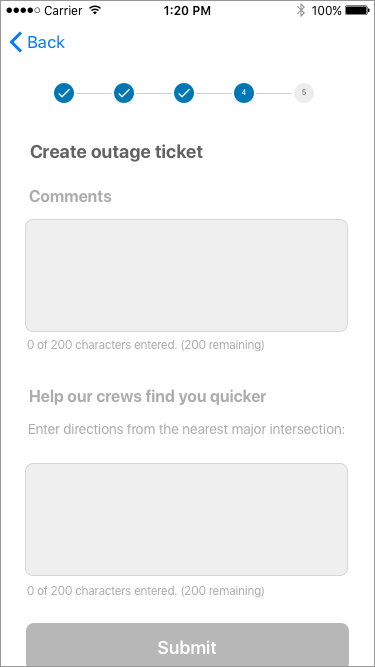Click the Submit button
The width and height of the screenshot is (375, 667).
click(188, 645)
